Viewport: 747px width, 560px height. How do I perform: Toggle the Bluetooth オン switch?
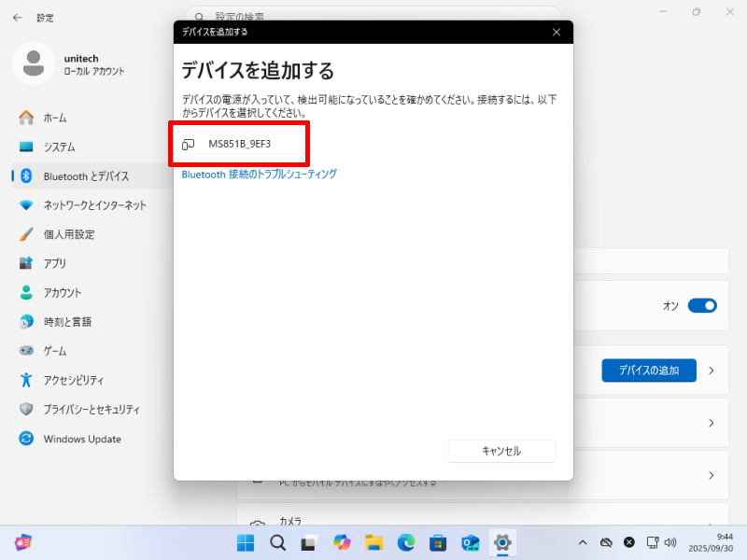[701, 305]
